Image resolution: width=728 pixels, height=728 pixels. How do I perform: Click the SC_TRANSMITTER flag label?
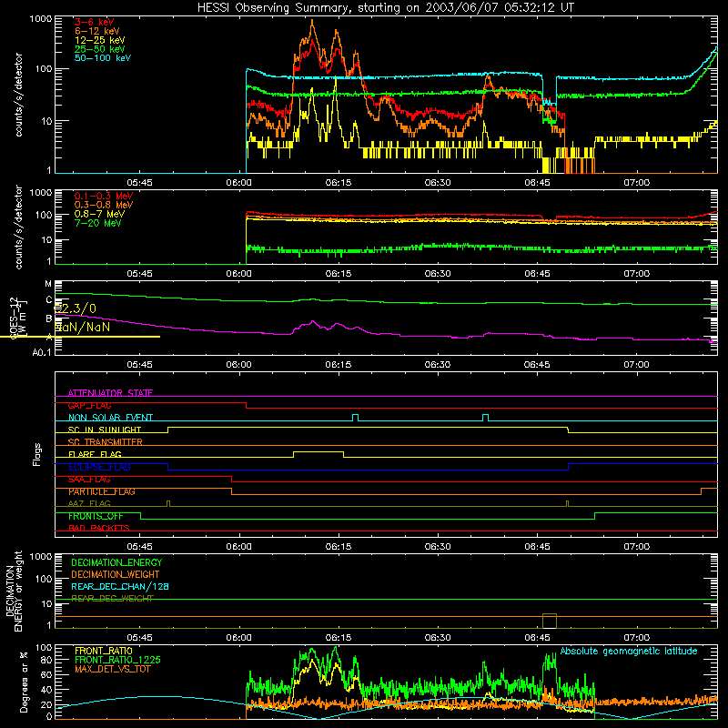pyautogui.click(x=106, y=442)
